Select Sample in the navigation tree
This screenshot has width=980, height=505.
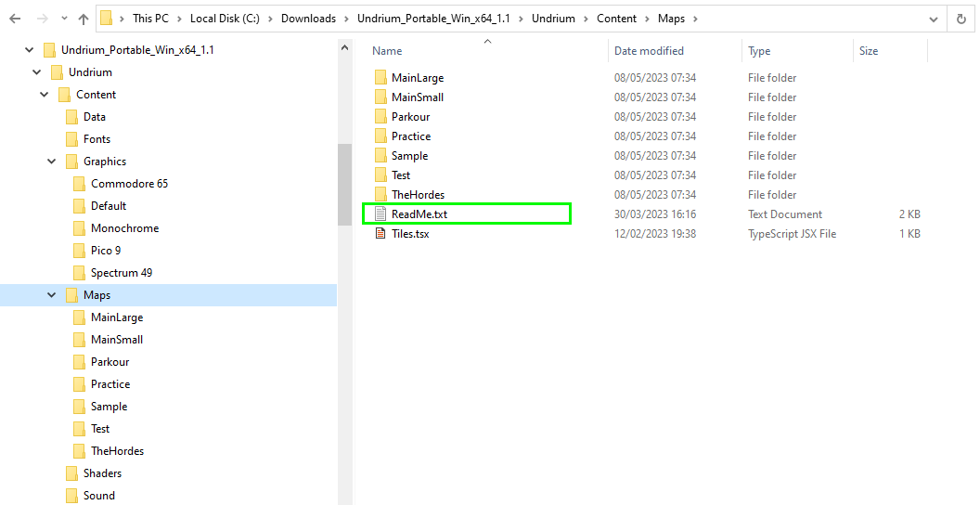tap(109, 407)
